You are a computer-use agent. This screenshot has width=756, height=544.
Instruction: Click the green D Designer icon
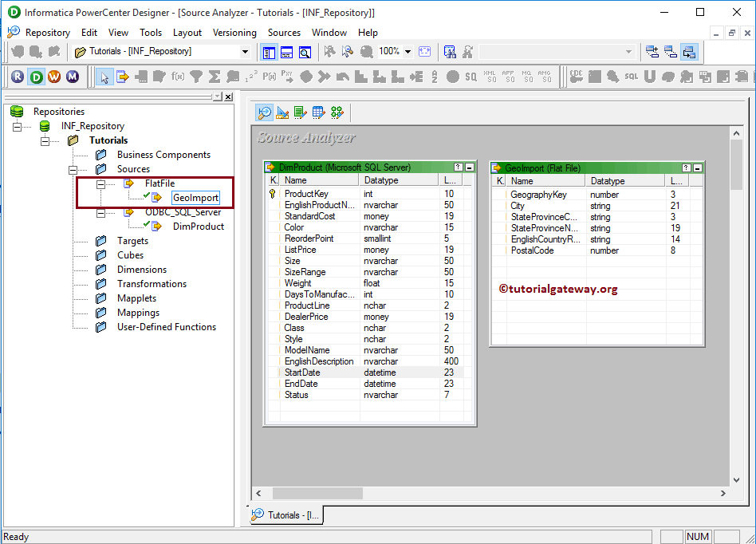(36, 77)
